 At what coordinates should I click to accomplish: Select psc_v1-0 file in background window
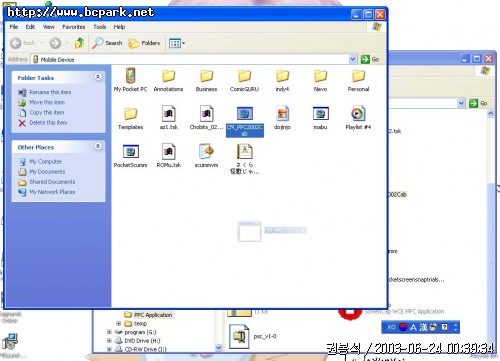click(x=253, y=336)
